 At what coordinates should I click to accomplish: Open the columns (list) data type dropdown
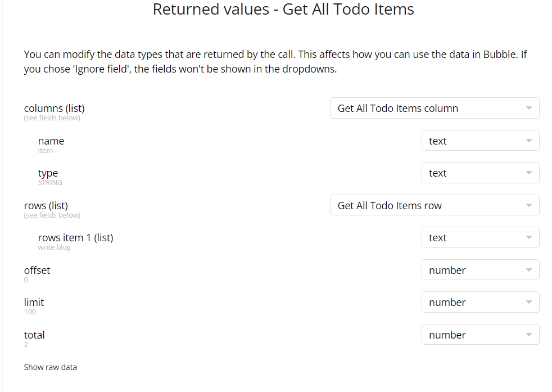tap(434, 109)
